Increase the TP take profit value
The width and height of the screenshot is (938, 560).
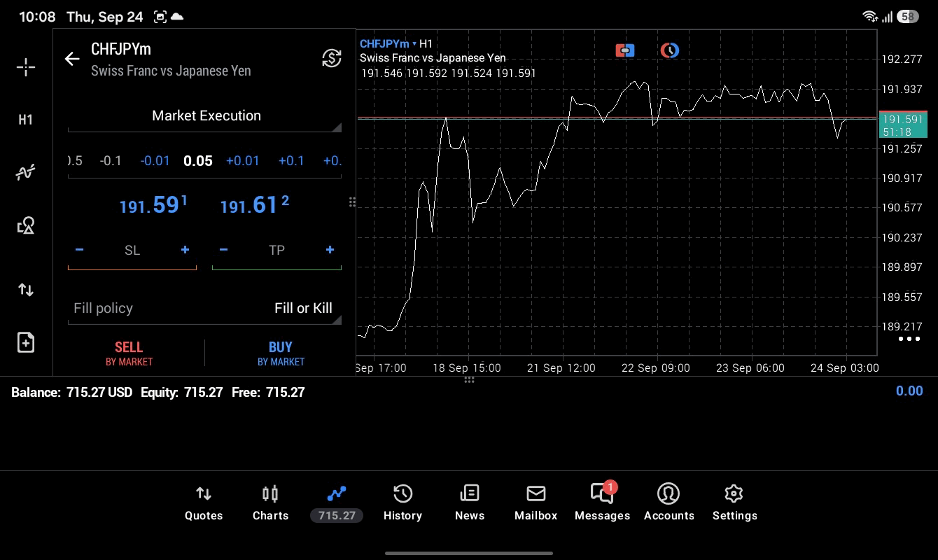click(330, 250)
